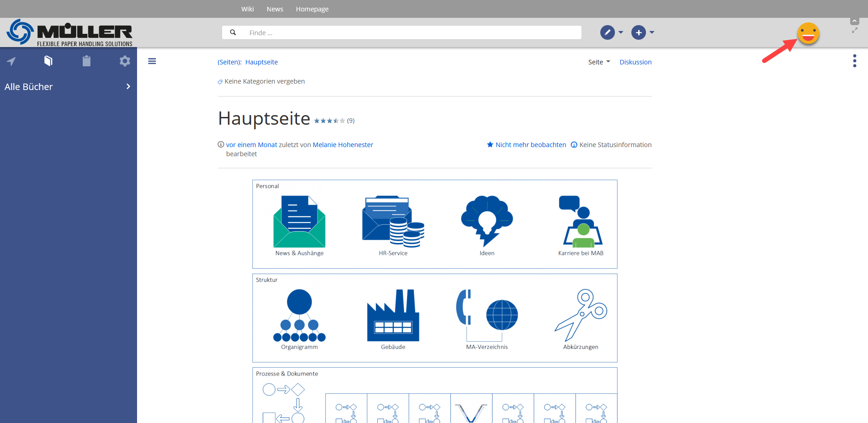Open the Seite dropdown menu

point(598,62)
